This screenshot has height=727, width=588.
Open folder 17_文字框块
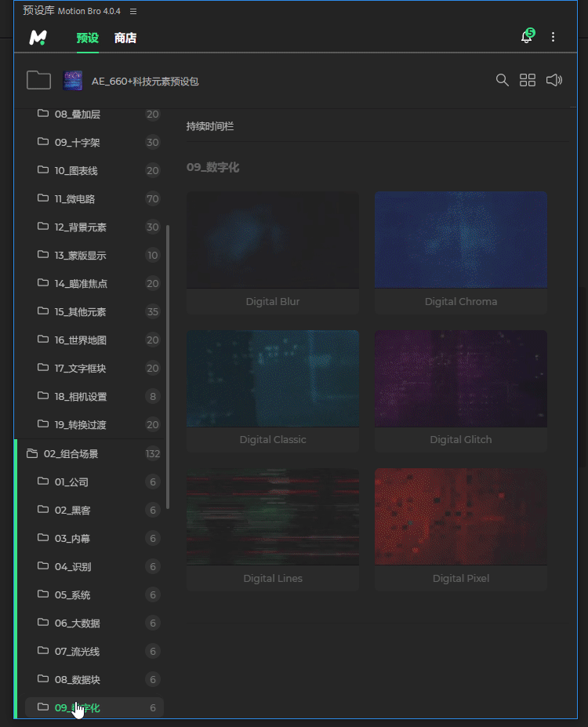click(x=94, y=369)
